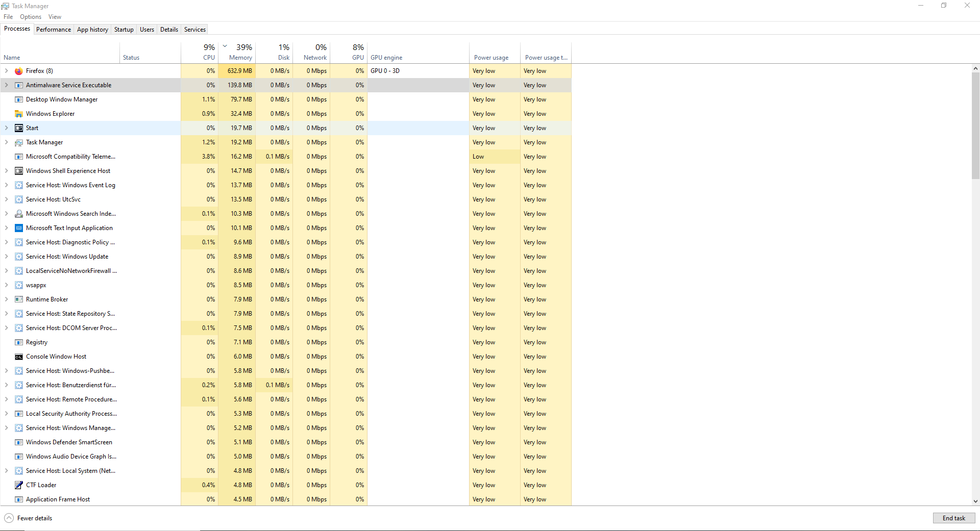Switch to the App history tab
The width and height of the screenshot is (980, 531).
click(92, 30)
